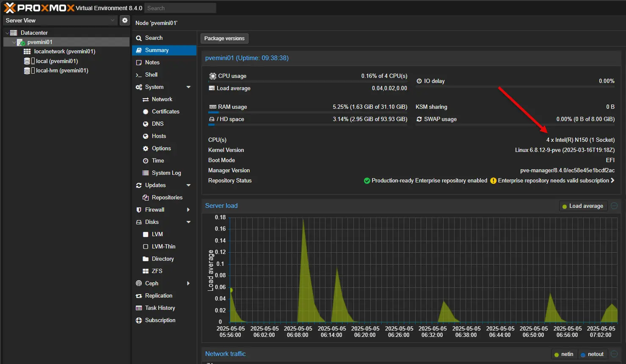626x364 pixels.
Task: Click the Server View settings gear icon
Action: click(124, 20)
